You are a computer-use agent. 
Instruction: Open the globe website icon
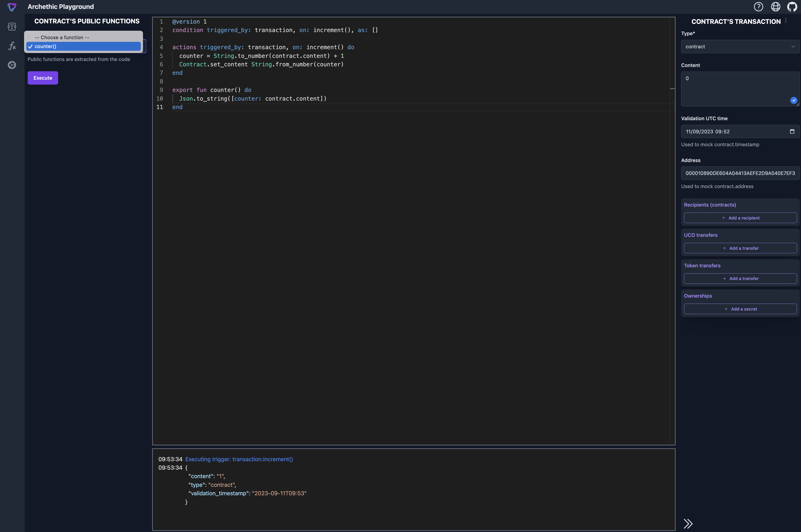tap(776, 7)
